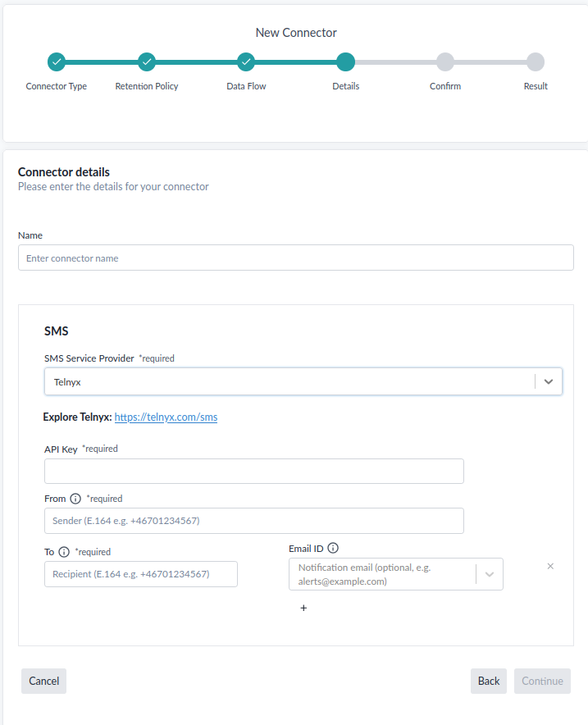Go to Retention Policy step circle
Viewport: 588px width, 725px height.
(147, 62)
